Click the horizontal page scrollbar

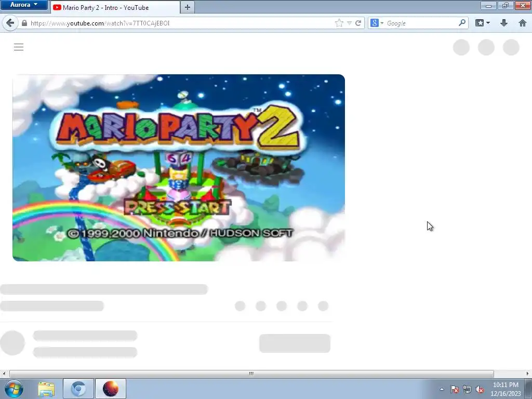[251, 374]
